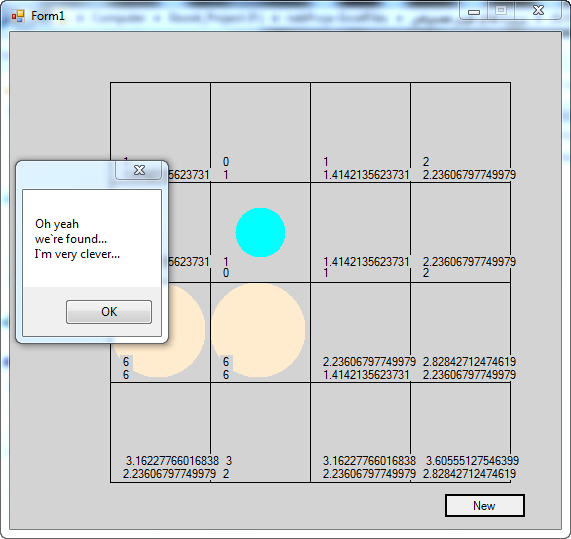Click the bottom-left cell with 3.16227766016838

[160, 432]
